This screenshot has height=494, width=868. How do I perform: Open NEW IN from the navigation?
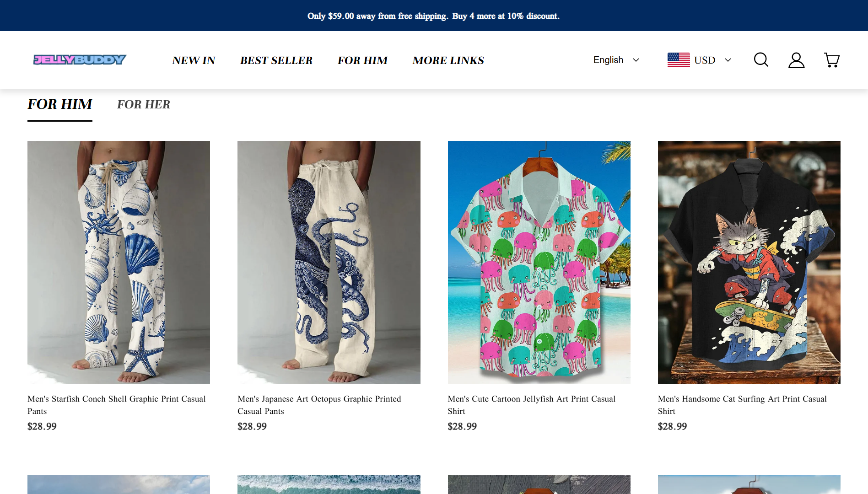(x=194, y=60)
